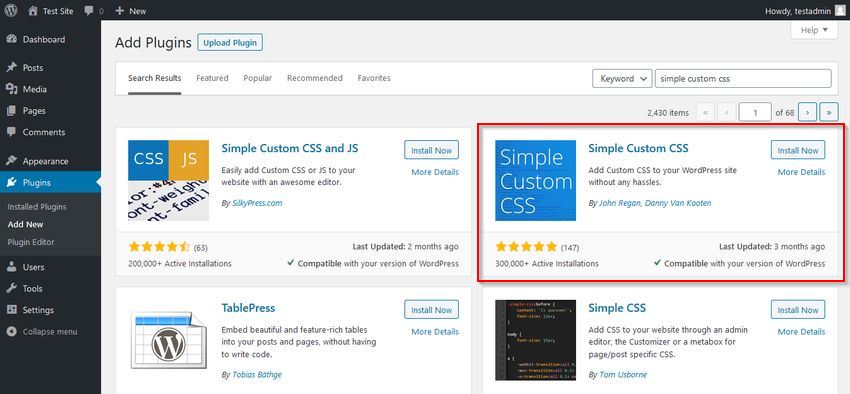Click Simple CSS code thumbnail
The height and width of the screenshot is (394, 850).
pos(536,340)
